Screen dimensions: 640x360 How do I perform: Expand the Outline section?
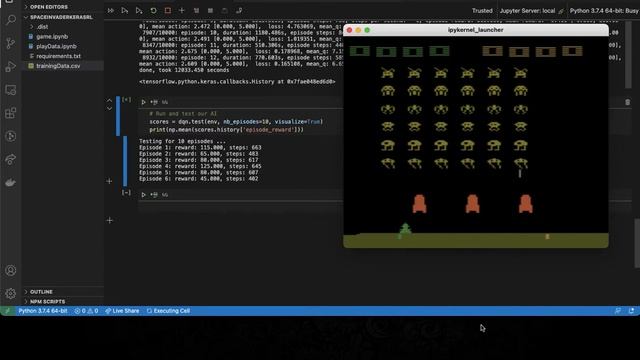click(x=63, y=292)
